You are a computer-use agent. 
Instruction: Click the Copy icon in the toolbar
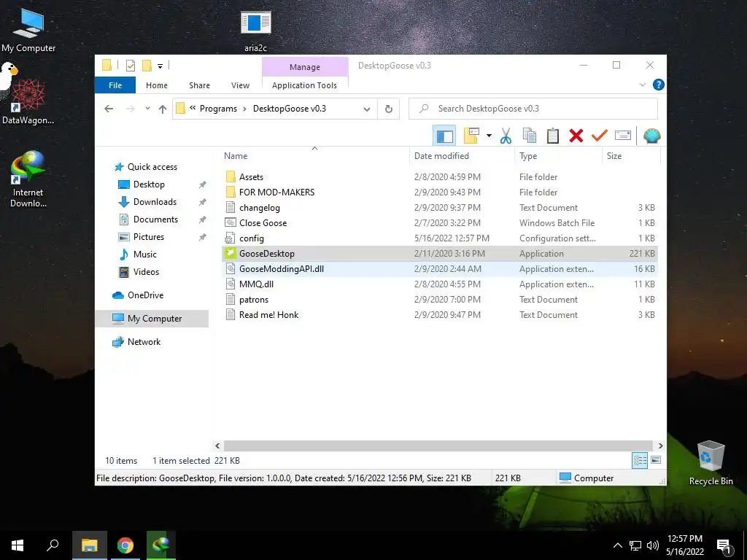coord(530,136)
